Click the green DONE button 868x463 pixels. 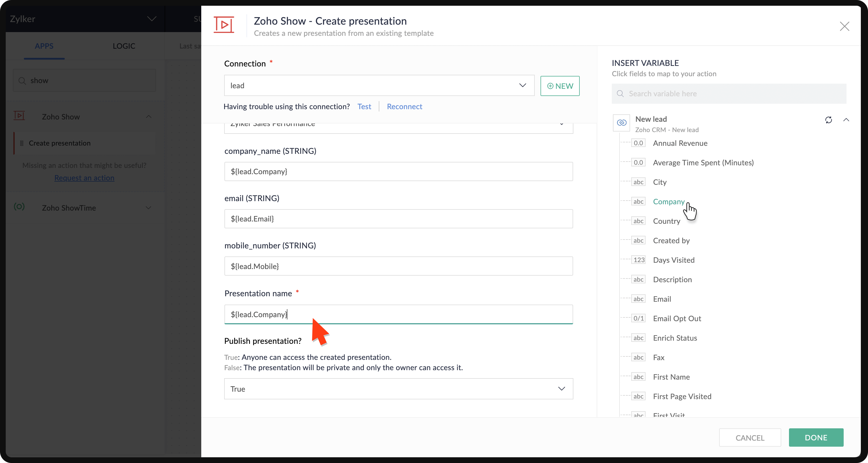[x=816, y=438]
